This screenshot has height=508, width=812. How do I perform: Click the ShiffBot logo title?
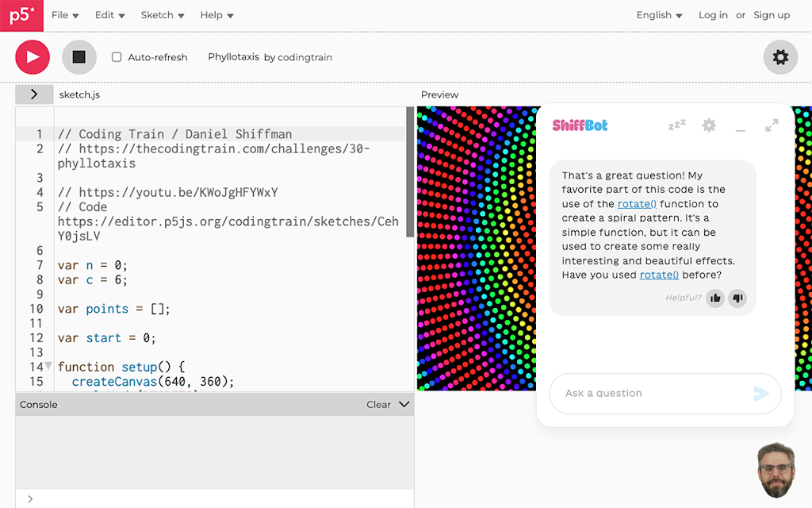point(580,125)
